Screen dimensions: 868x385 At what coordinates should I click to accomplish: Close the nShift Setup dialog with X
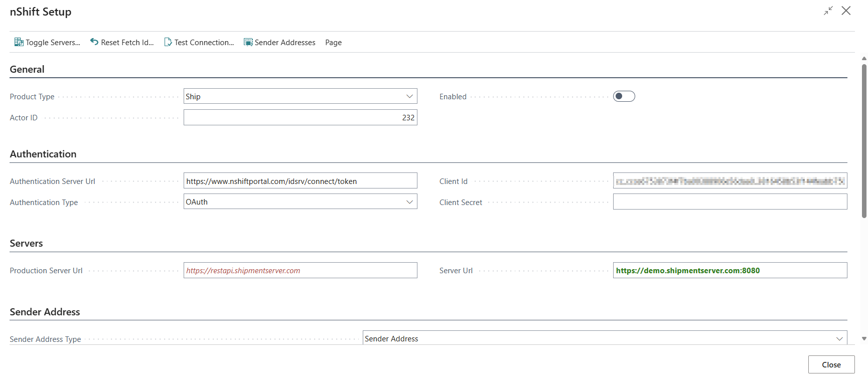846,11
